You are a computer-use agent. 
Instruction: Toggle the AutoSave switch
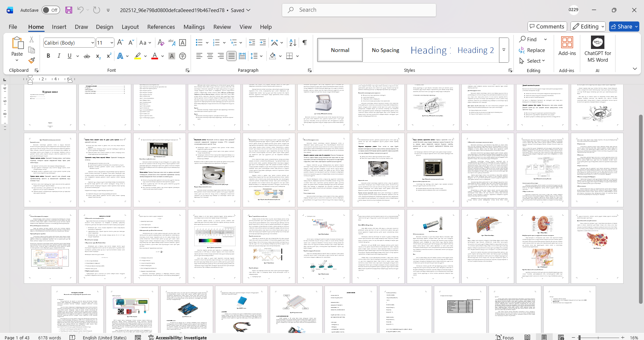[x=51, y=10]
